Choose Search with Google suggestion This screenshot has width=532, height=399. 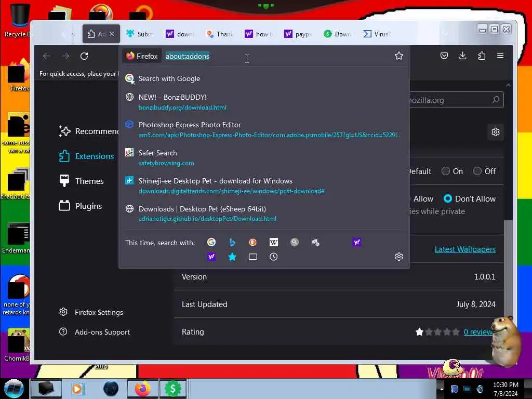pyautogui.click(x=264, y=78)
